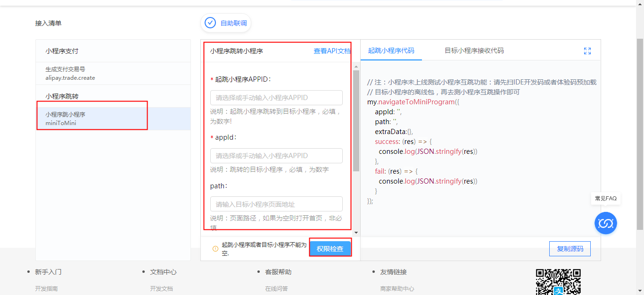
Task: Open the 起跳小程序APPID combo field
Action: click(276, 98)
